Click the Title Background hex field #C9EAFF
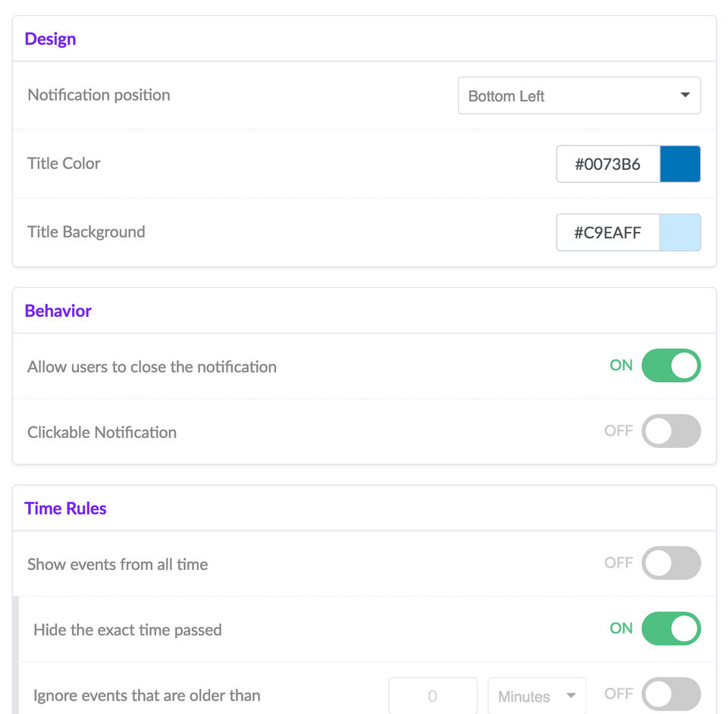728x714 pixels. coord(608,233)
